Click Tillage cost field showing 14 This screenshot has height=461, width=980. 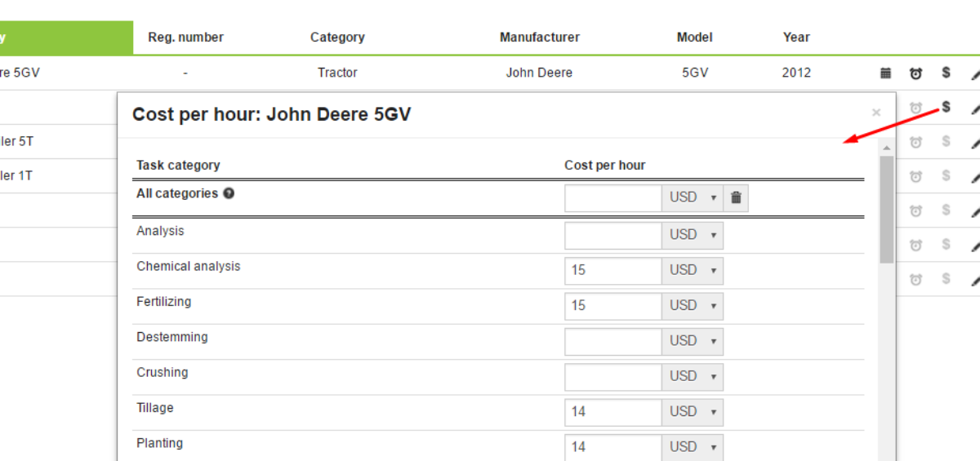613,412
